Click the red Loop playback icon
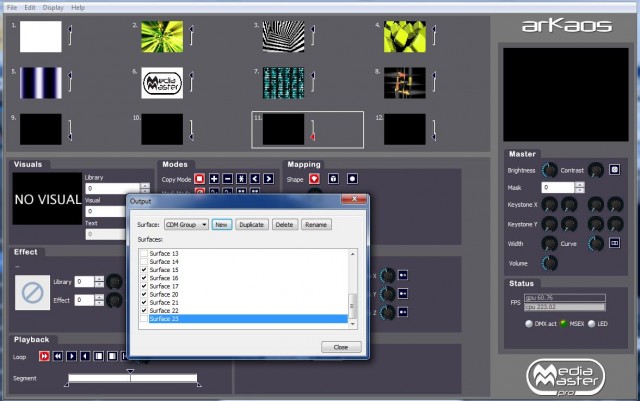The width and height of the screenshot is (640, 401). pyautogui.click(x=44, y=355)
